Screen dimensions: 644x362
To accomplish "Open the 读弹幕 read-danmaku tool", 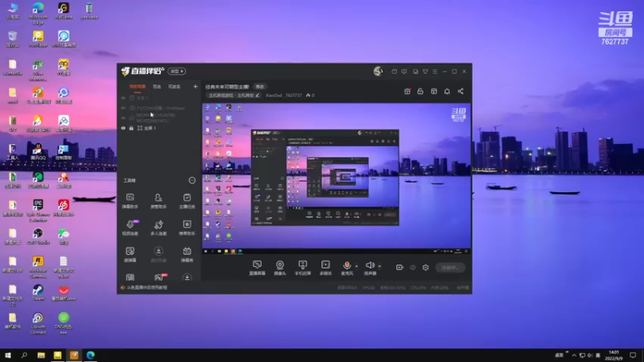I will [130, 254].
